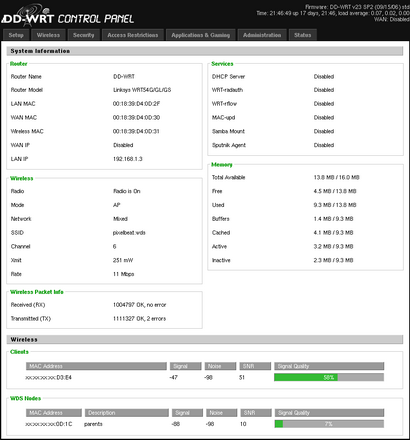Click the 'Radio is On' status

(x=127, y=191)
